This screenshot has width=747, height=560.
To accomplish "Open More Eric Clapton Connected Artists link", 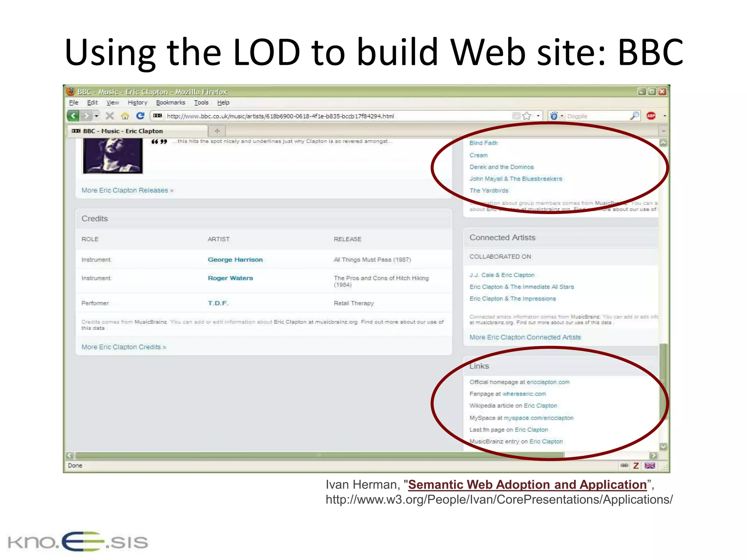I will pyautogui.click(x=525, y=337).
